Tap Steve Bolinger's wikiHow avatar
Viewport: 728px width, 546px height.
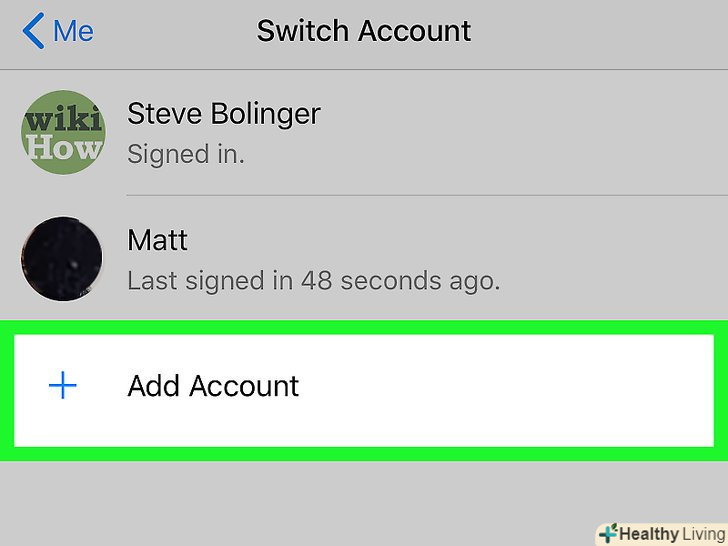click(x=62, y=133)
